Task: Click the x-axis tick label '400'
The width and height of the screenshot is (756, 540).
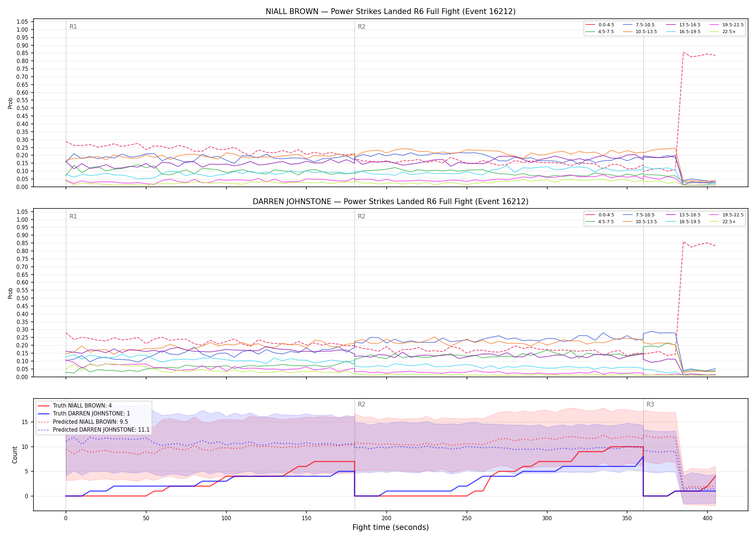Action: click(x=707, y=518)
